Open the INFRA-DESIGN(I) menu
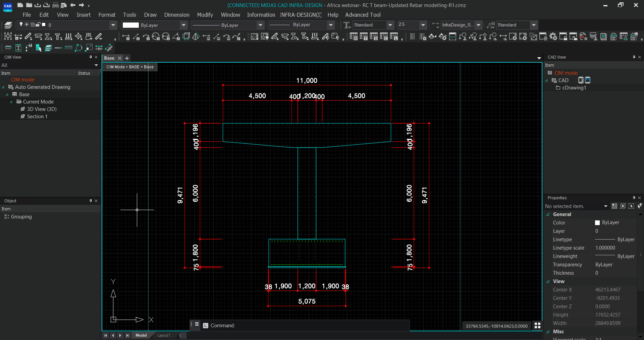 coord(301,15)
